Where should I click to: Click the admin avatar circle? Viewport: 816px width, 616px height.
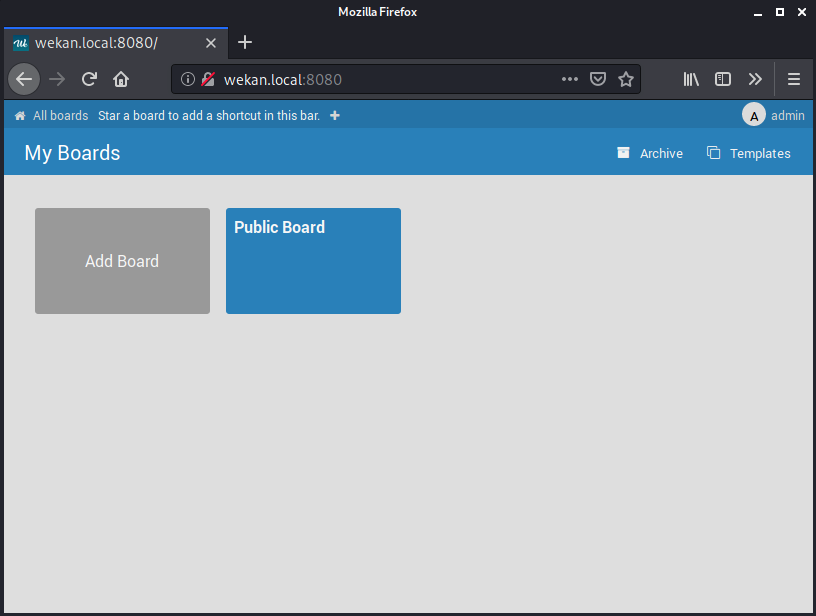(753, 114)
